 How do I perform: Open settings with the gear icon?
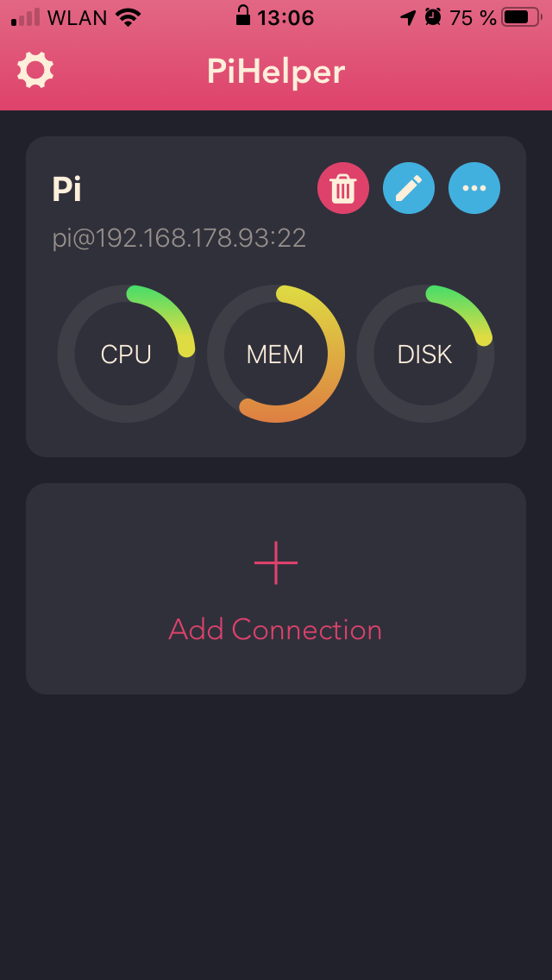click(x=35, y=70)
